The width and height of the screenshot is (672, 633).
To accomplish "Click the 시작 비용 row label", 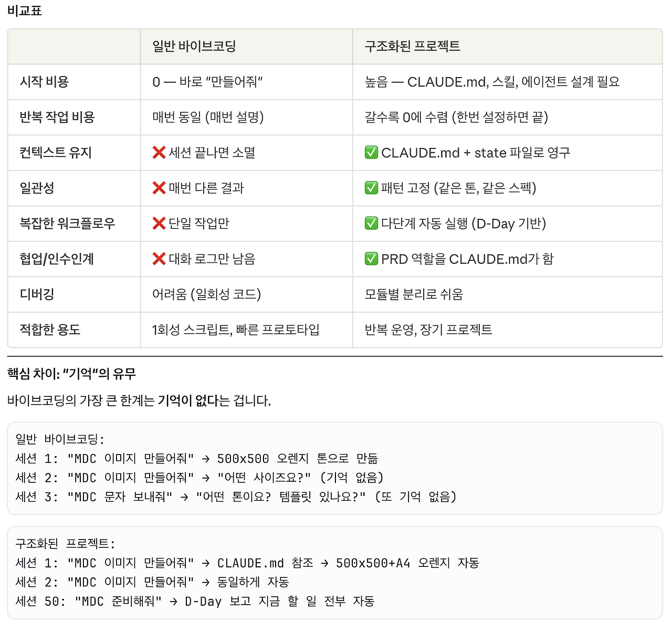I will (x=44, y=82).
